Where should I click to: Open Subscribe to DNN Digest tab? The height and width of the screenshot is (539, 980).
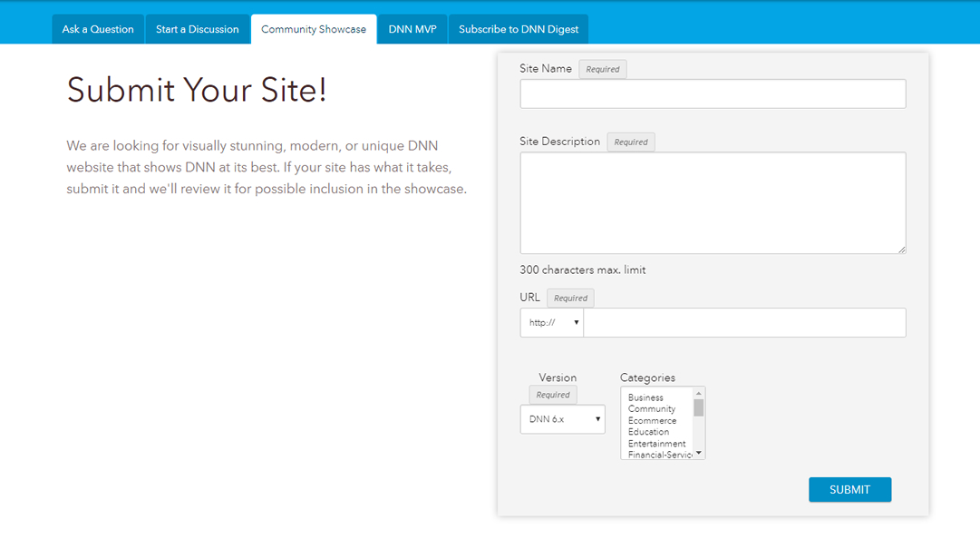tap(518, 29)
